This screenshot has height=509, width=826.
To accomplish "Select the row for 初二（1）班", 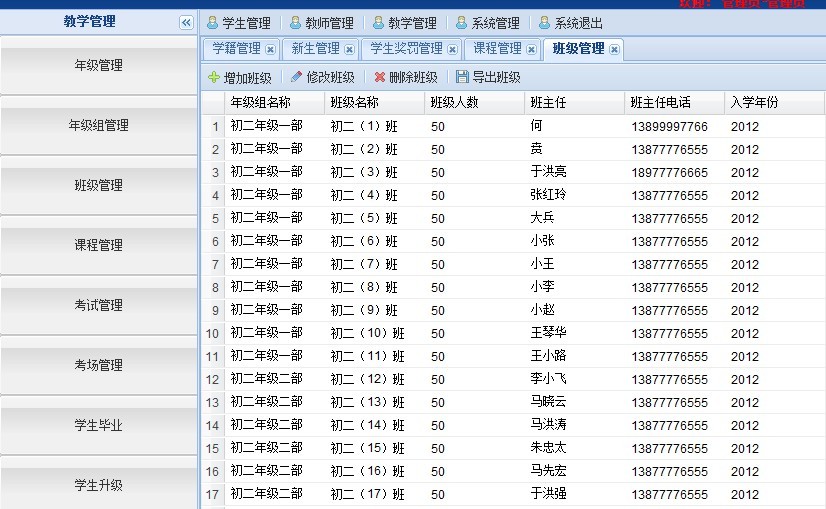I will tap(514, 126).
